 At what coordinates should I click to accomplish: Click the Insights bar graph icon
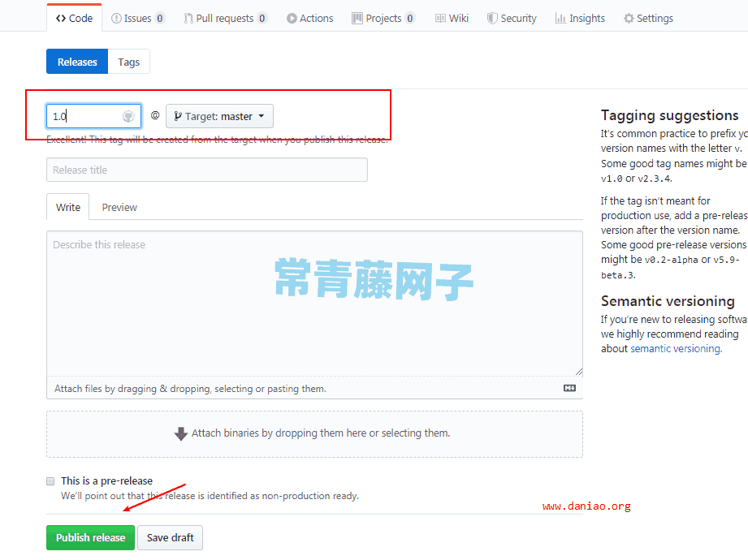point(560,18)
